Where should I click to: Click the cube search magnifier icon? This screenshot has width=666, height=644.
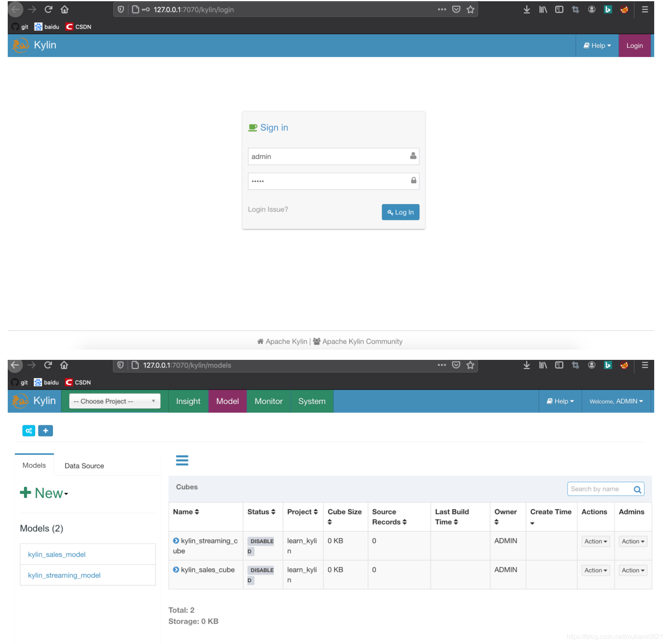[x=638, y=489]
